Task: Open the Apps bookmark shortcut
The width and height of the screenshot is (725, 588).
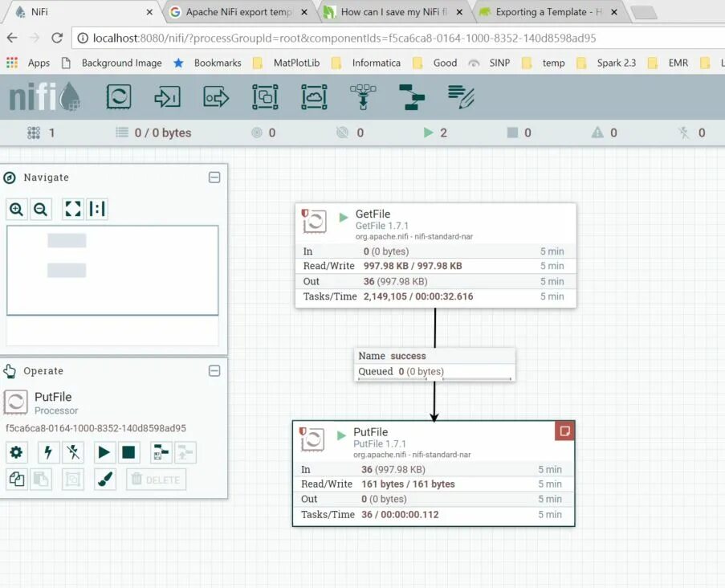Action: [x=28, y=63]
